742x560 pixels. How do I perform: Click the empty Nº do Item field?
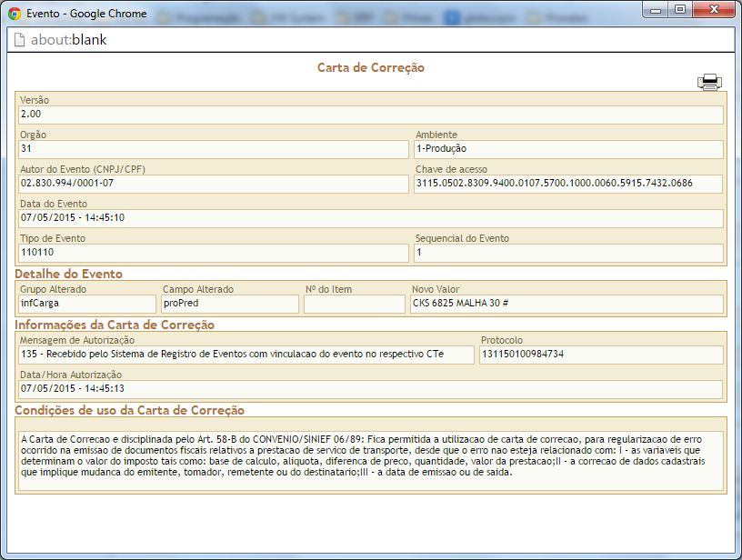click(355, 304)
